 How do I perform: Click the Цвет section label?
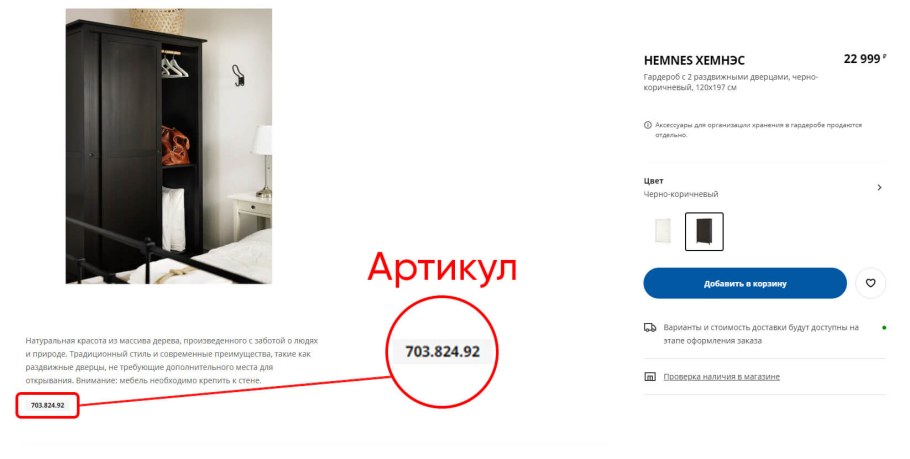(x=653, y=181)
